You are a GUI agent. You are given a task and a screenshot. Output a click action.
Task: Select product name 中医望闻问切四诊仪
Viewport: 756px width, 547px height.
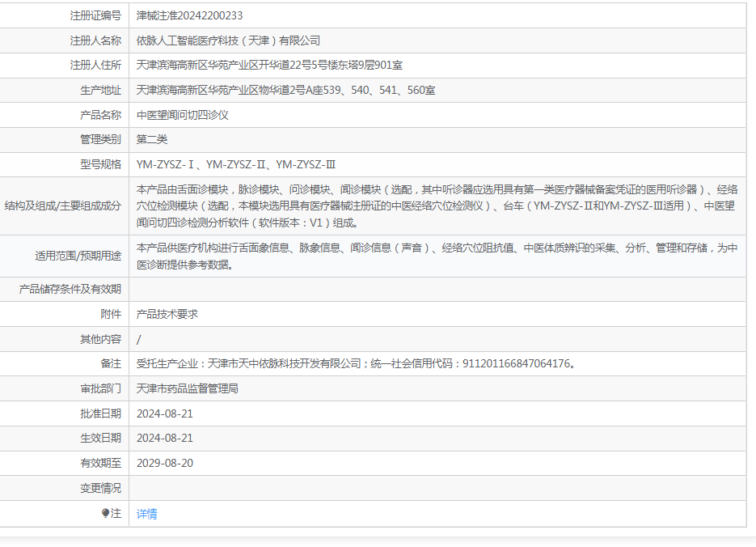[x=182, y=115]
